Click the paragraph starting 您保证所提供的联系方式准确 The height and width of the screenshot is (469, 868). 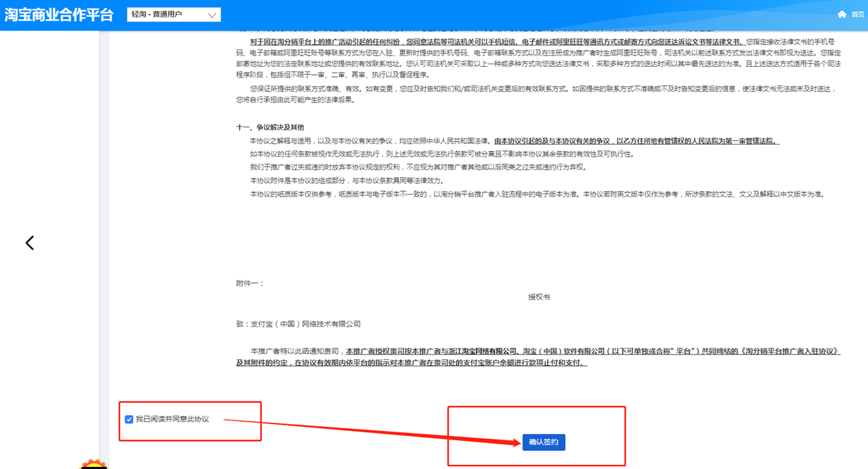point(537,94)
